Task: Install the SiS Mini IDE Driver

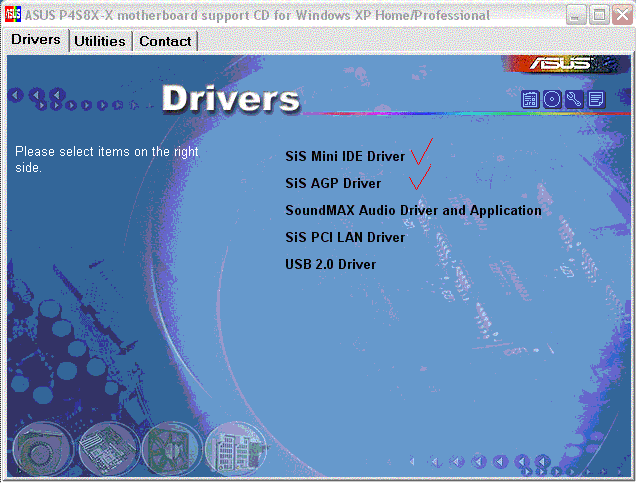Action: [x=345, y=157]
